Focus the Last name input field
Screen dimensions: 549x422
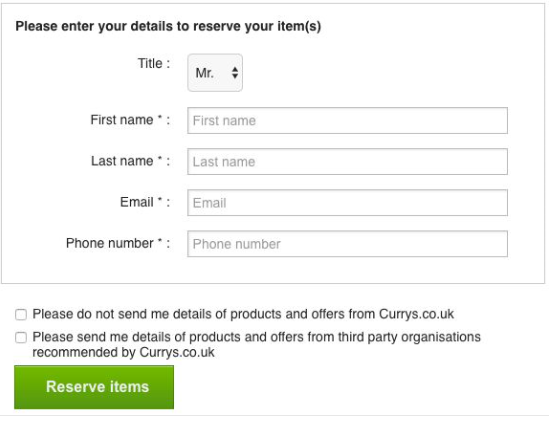pos(347,161)
